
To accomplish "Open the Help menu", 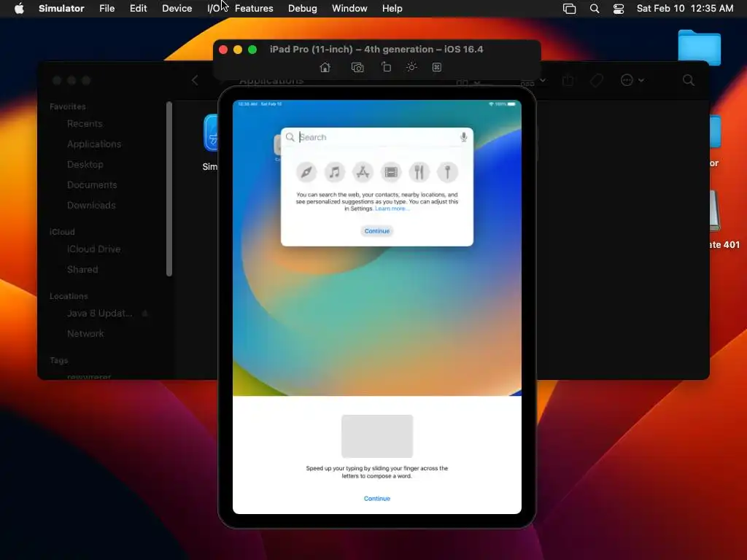I will click(x=392, y=8).
